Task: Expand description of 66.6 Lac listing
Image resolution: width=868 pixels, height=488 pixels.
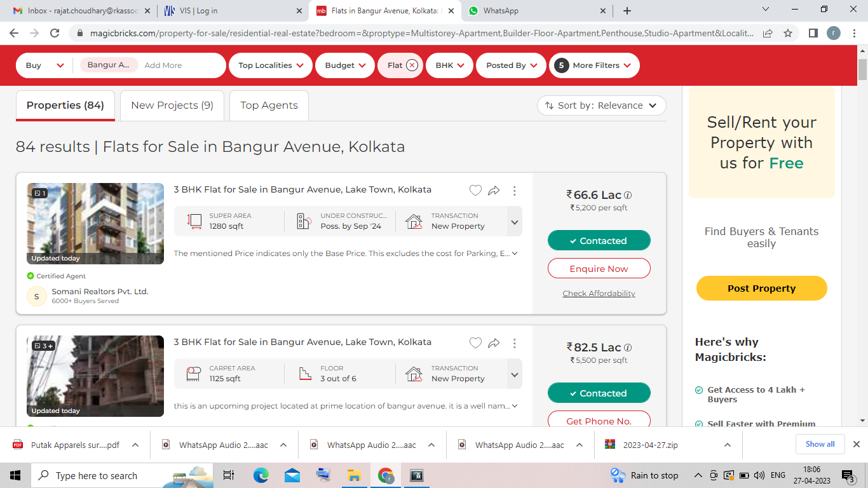Action: point(515,254)
